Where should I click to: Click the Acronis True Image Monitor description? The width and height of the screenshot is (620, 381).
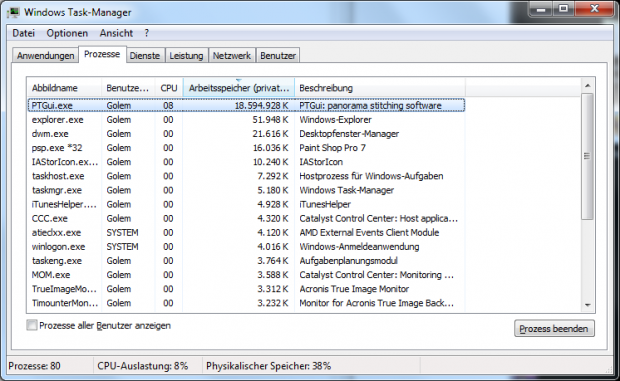(354, 289)
